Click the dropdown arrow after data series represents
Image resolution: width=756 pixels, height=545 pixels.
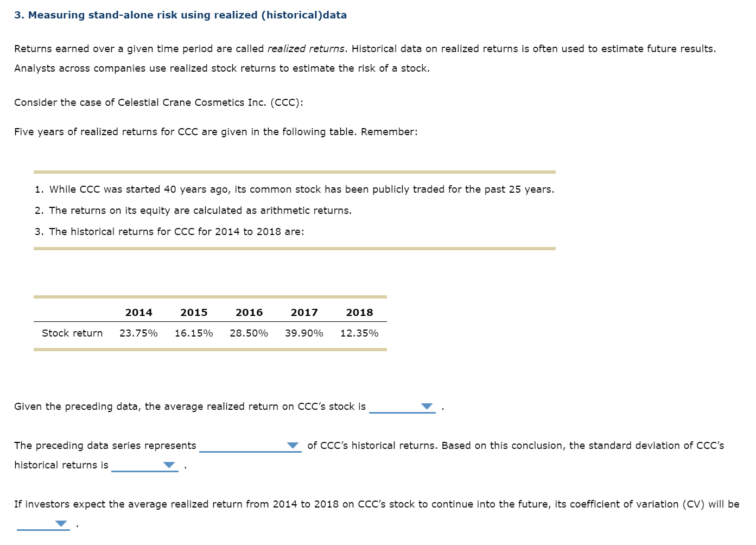[x=294, y=445]
